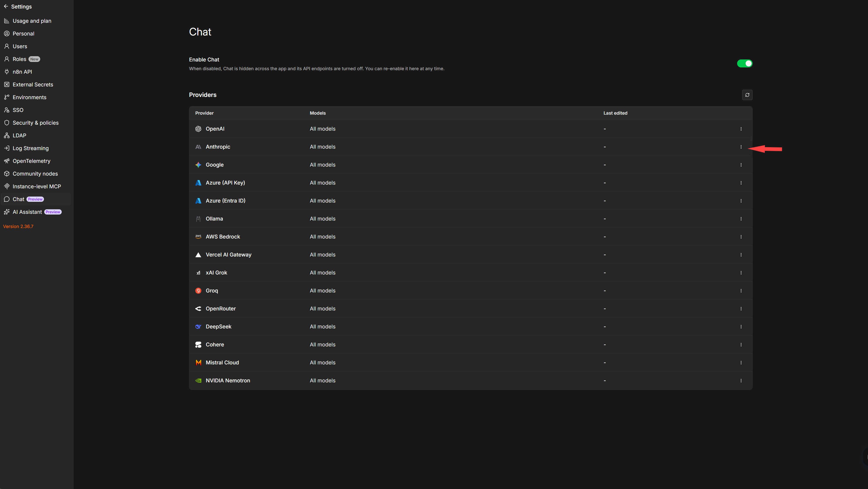The image size is (868, 489).
Task: Click the AI Assistant sparkle icon
Action: [x=7, y=212]
